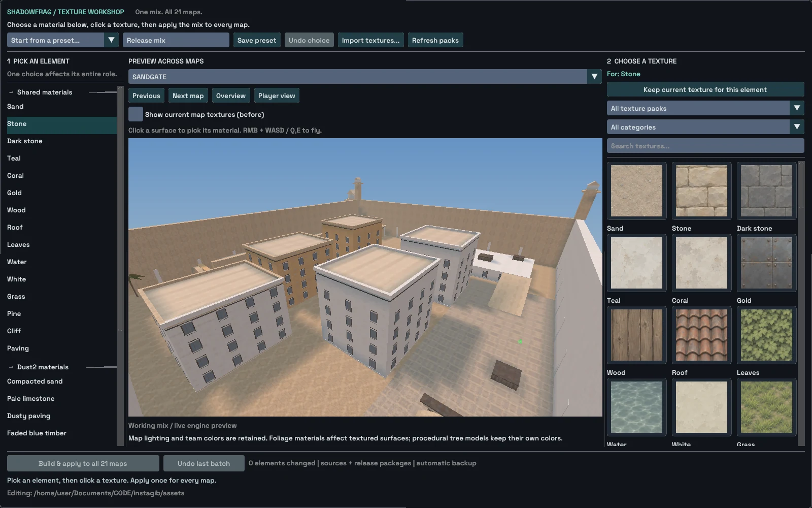Select Compacted sand element
812x508 pixels.
(61, 382)
